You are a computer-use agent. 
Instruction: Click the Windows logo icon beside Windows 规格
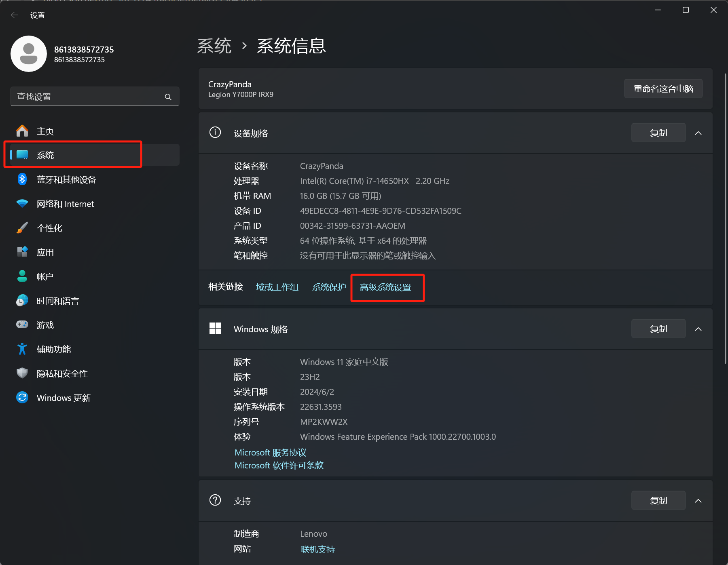pyautogui.click(x=215, y=328)
